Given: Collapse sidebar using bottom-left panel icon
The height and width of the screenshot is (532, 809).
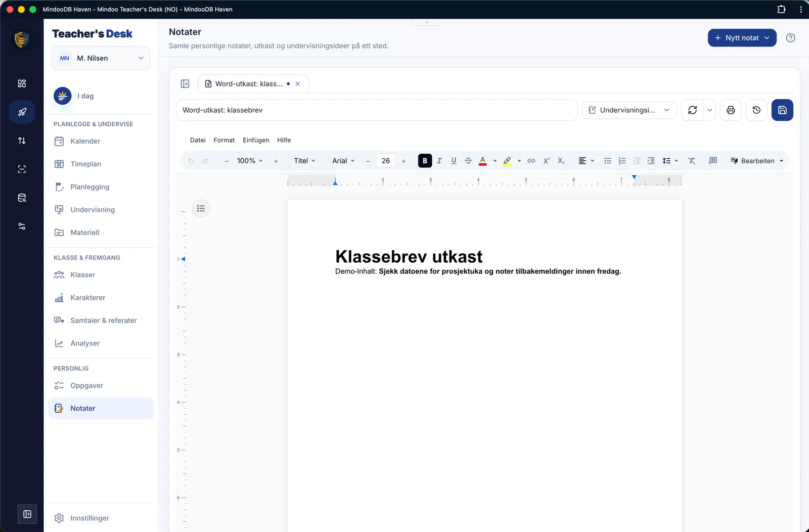Looking at the screenshot, I should pos(27,514).
